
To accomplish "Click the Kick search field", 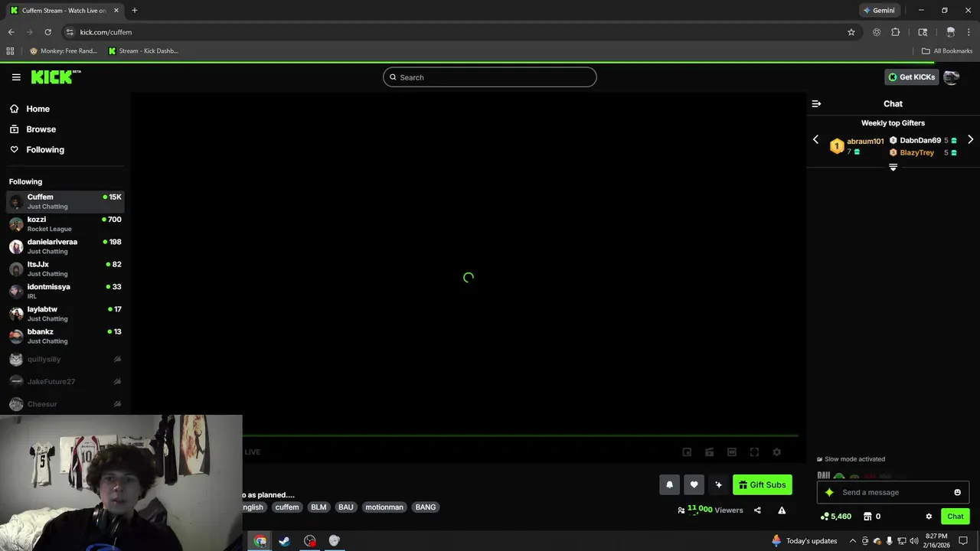I will (490, 77).
